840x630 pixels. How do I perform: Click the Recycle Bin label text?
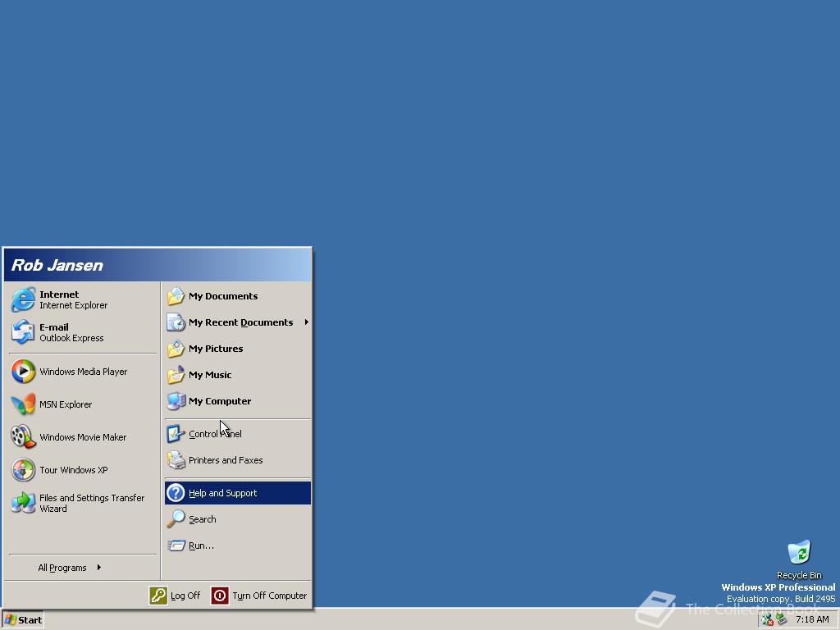799,575
